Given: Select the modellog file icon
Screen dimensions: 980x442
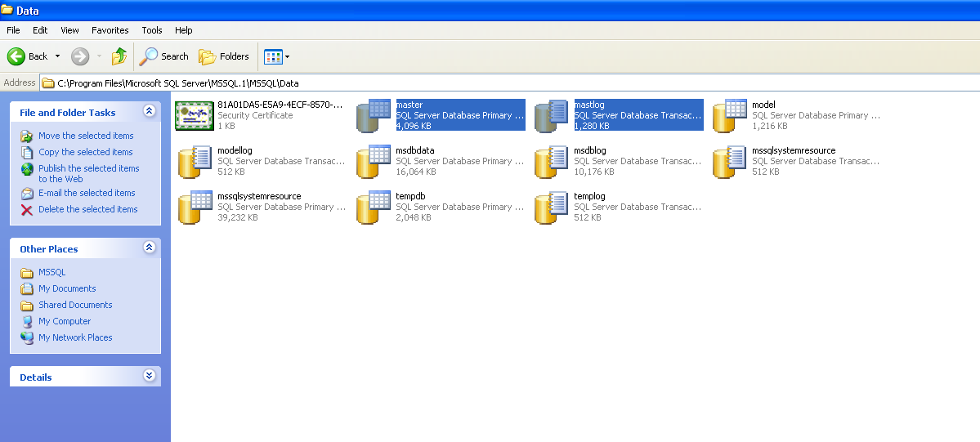Looking at the screenshot, I should point(195,161).
